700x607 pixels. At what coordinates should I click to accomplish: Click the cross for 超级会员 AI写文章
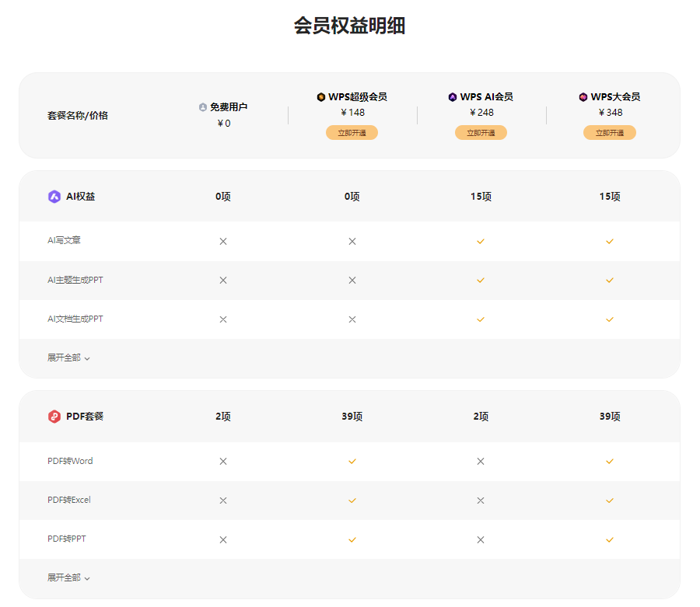352,241
